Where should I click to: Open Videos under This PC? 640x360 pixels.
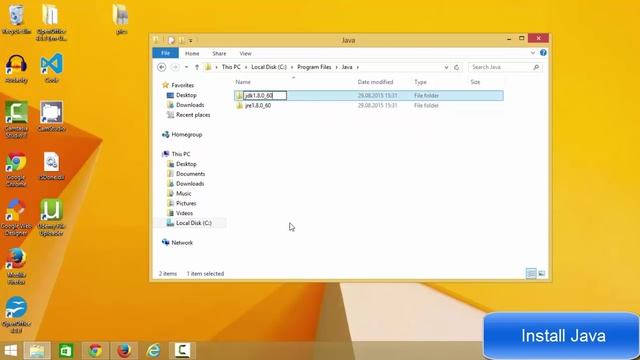coord(184,213)
